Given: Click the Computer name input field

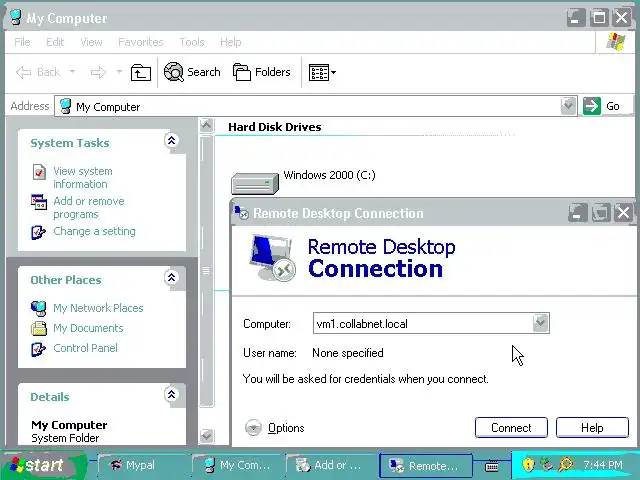Looking at the screenshot, I should click(x=423, y=324).
